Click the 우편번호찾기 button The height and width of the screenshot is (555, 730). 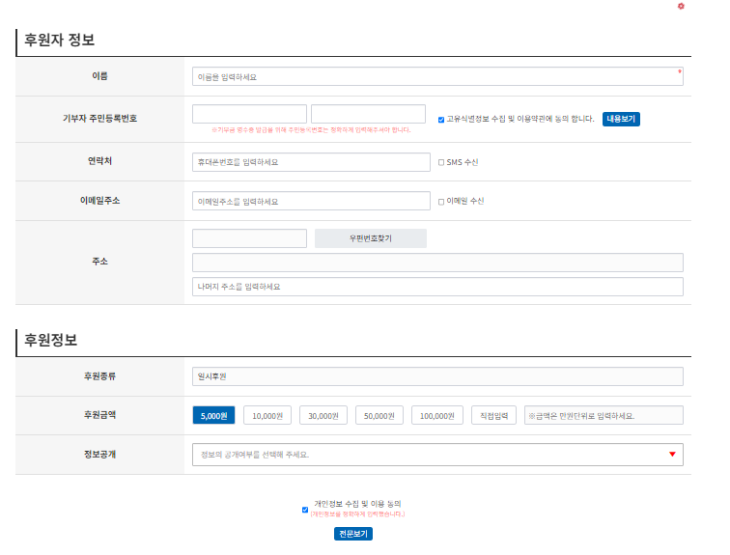click(x=371, y=238)
